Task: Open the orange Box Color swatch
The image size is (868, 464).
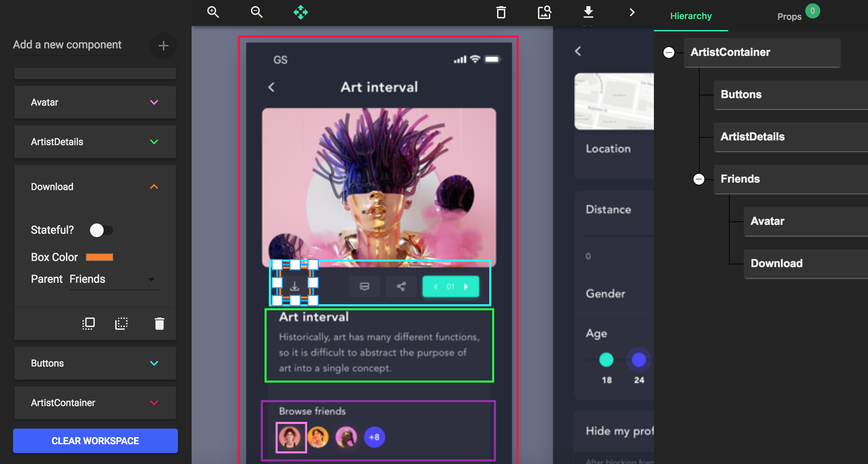Action: pos(99,257)
